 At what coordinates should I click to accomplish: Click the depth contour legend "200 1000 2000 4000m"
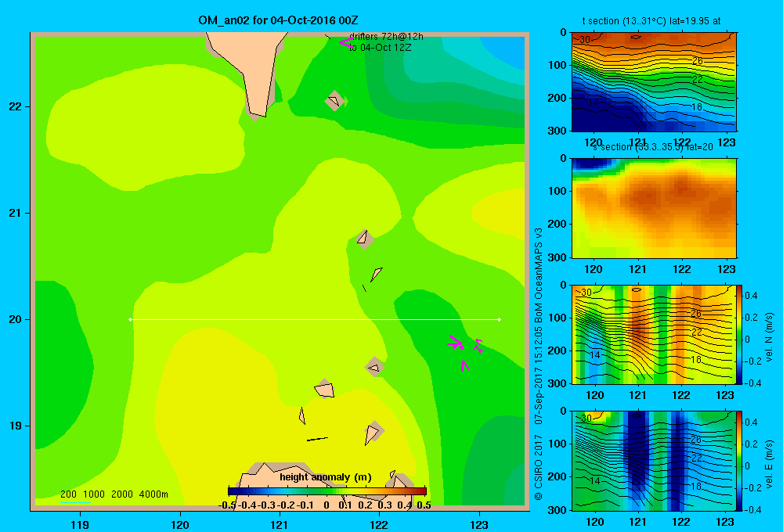click(x=114, y=494)
